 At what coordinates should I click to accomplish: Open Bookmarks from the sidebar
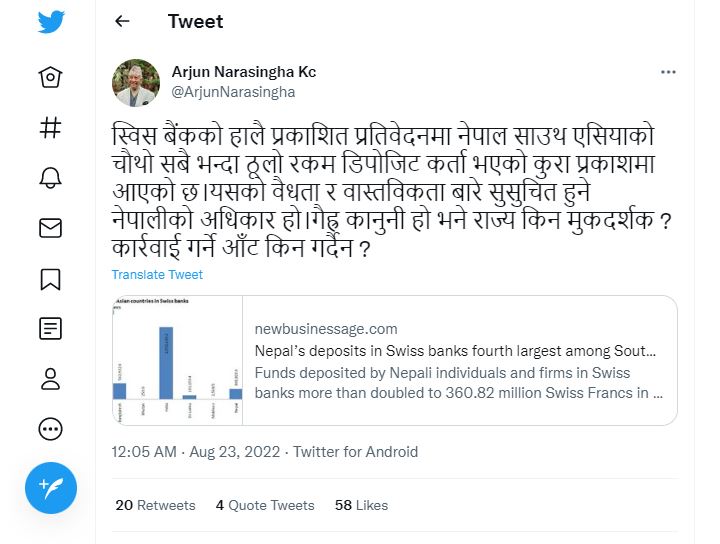point(50,279)
